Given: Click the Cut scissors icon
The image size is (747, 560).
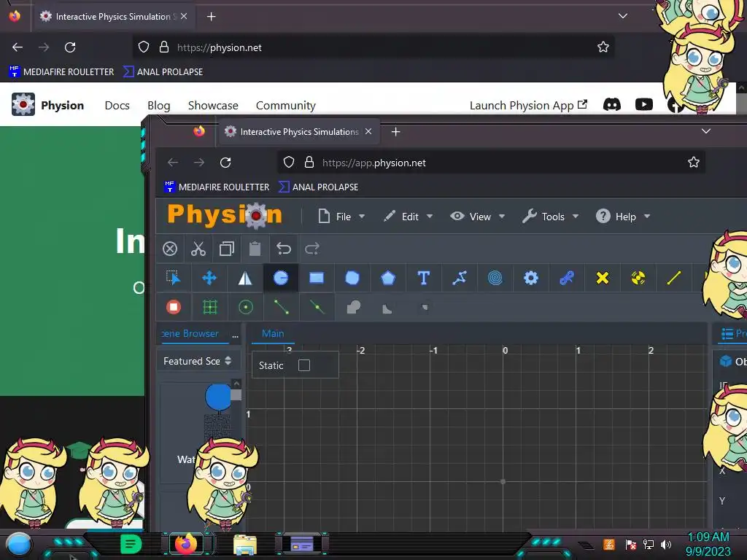Looking at the screenshot, I should coord(198,249).
